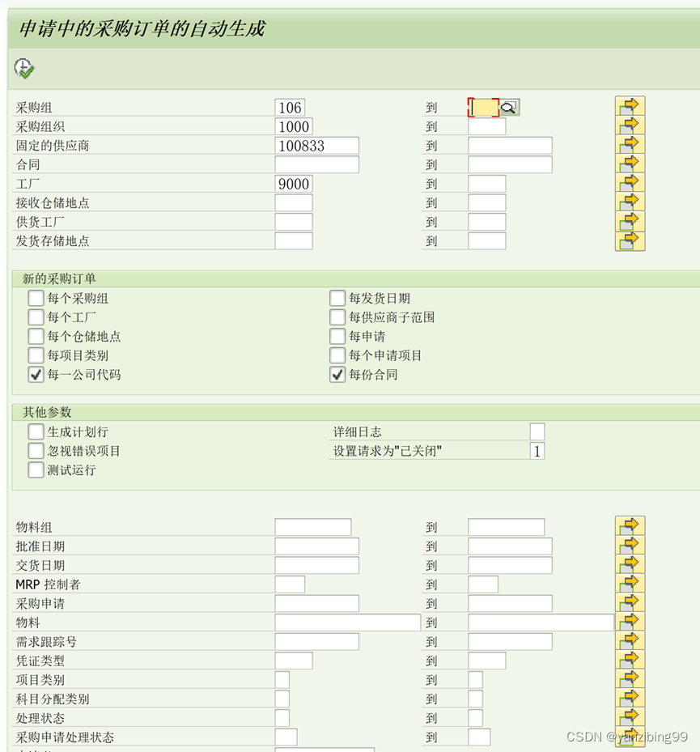Open multiple selection arrow for MRP 控制者 row

pos(630,584)
